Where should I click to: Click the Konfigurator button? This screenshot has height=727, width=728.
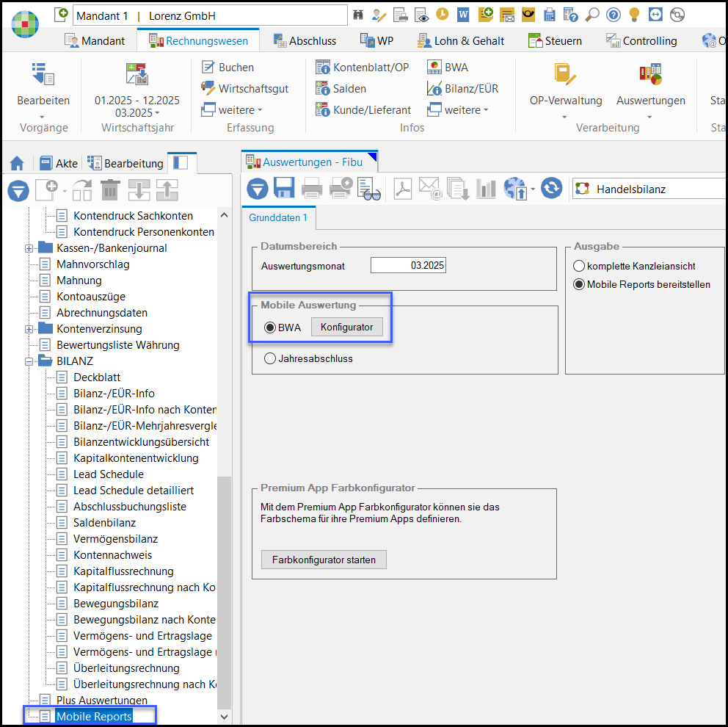(347, 327)
